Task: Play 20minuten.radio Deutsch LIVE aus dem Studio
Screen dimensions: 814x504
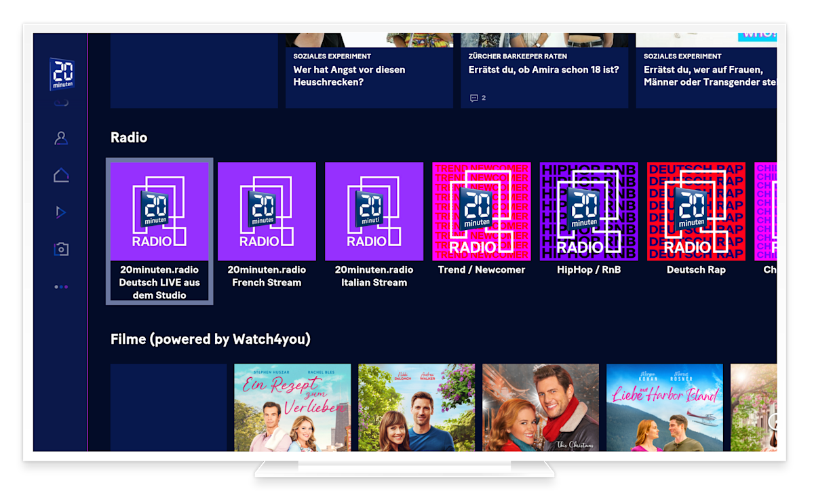Action: click(159, 231)
